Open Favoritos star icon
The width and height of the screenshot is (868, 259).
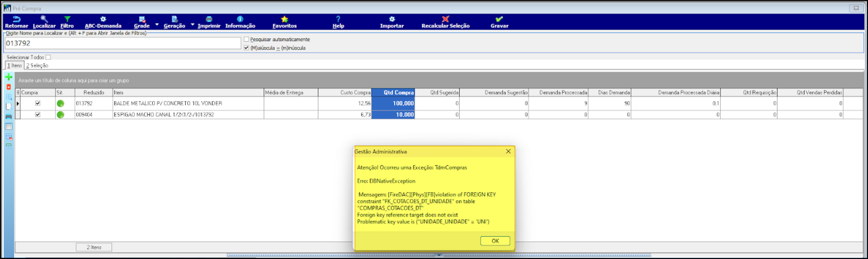(285, 19)
